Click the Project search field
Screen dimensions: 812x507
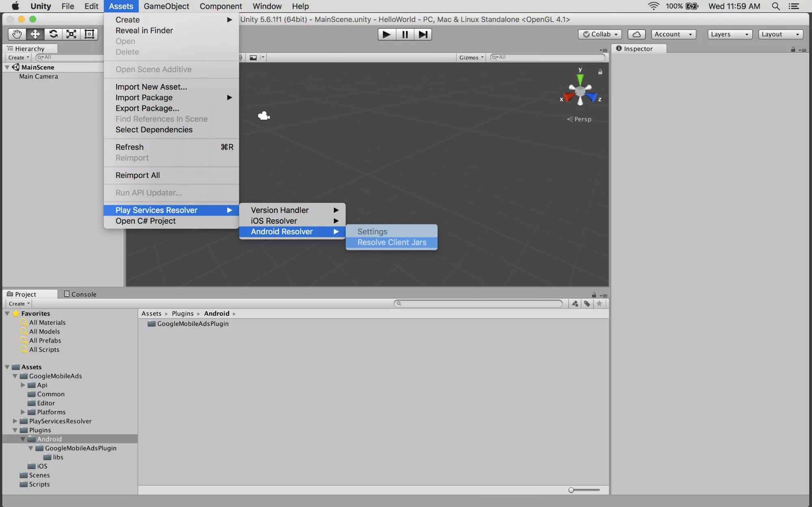478,304
